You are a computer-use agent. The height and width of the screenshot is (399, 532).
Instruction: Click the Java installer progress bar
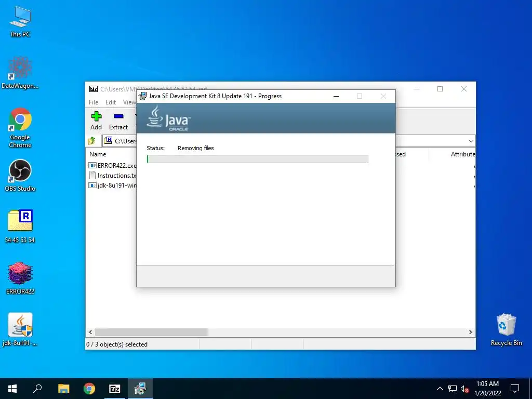pyautogui.click(x=258, y=159)
